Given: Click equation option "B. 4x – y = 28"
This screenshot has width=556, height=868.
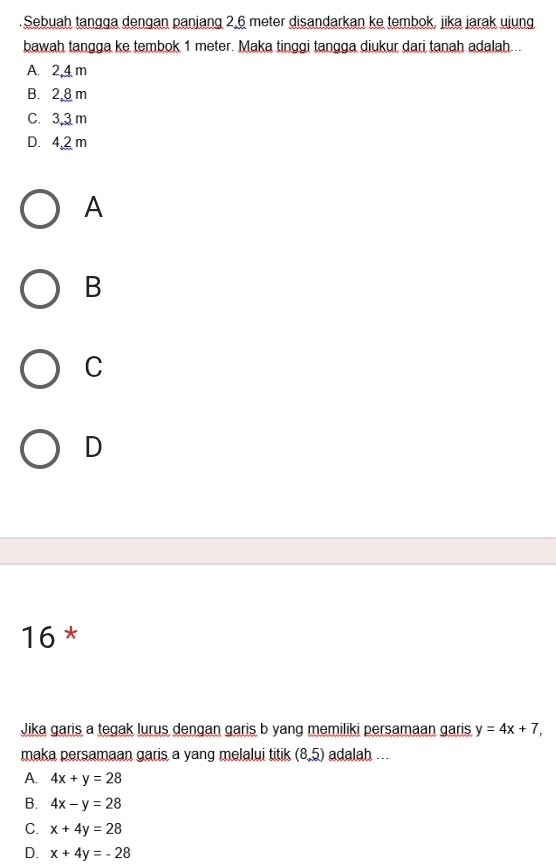Looking at the screenshot, I should coord(73,803).
